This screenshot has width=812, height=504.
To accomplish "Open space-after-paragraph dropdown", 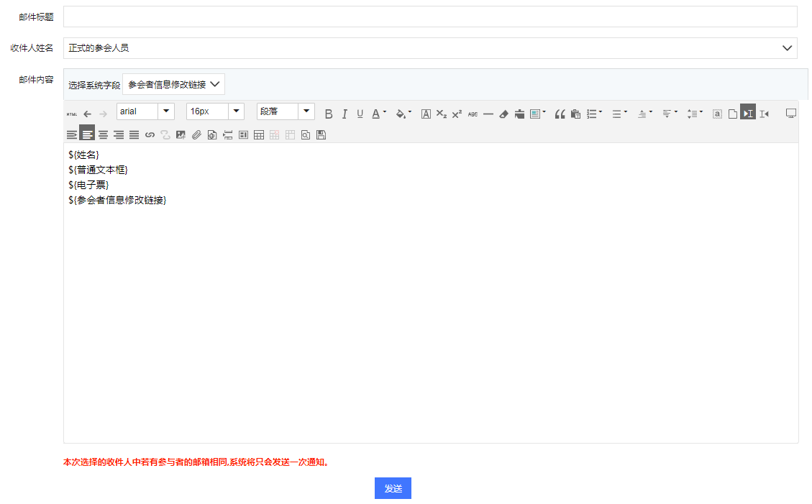I will (676, 112).
